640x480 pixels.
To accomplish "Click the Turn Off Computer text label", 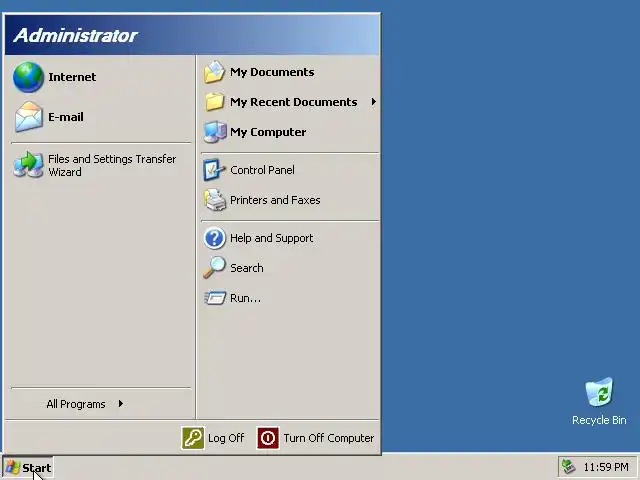I will [329, 438].
